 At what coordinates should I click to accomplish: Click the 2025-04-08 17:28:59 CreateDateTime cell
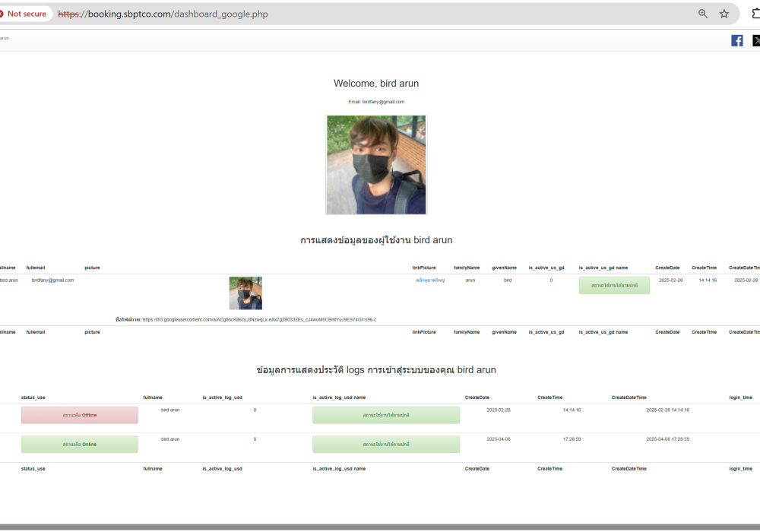pyautogui.click(x=667, y=439)
